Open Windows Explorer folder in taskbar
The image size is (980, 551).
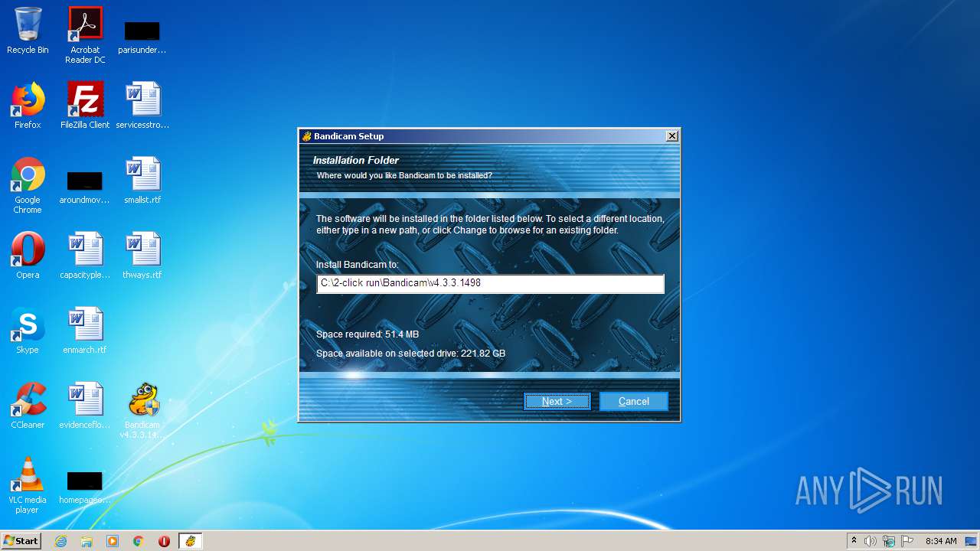click(x=87, y=541)
